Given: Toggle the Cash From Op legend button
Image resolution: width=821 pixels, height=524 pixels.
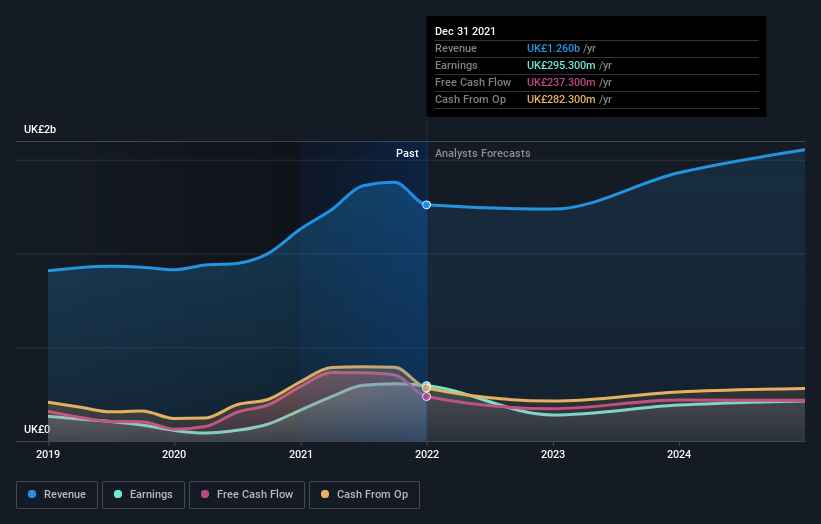Looking at the screenshot, I should pyautogui.click(x=364, y=495).
